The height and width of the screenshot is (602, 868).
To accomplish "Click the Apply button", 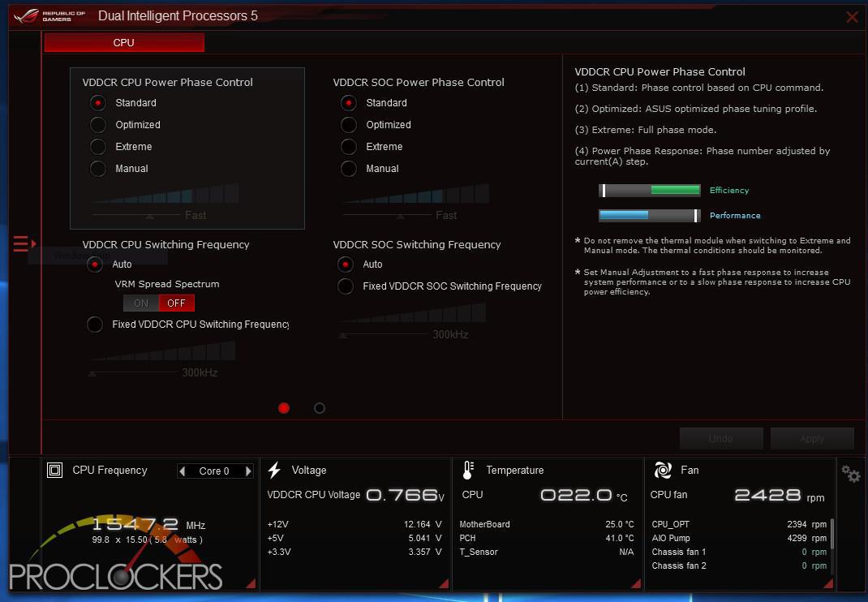I will (x=812, y=439).
